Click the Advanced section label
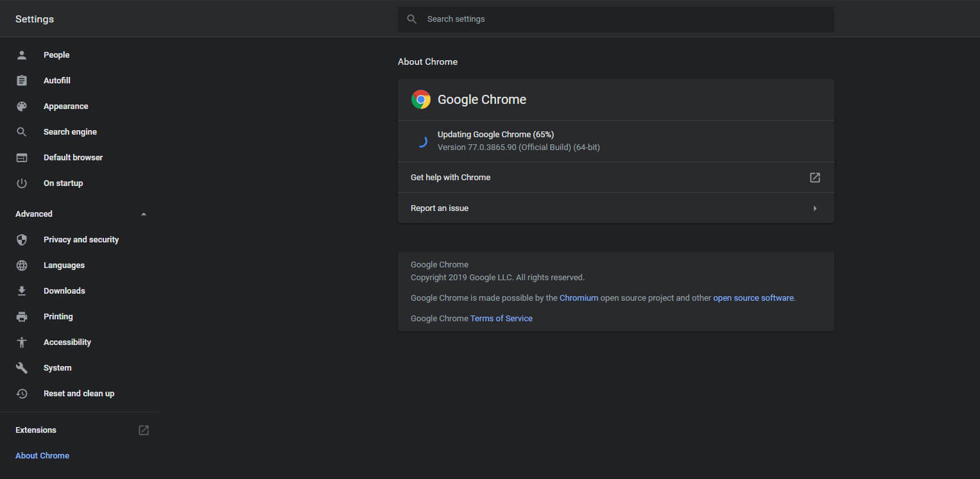Screen dimensions: 980x479 point(34,214)
